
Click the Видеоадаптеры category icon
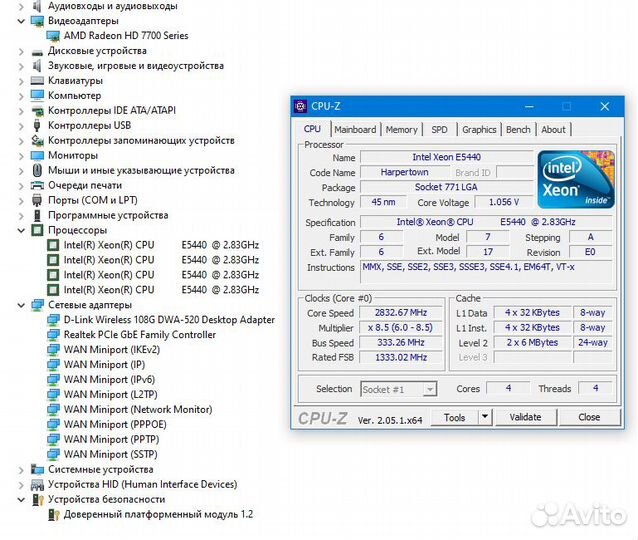pyautogui.click(x=37, y=21)
